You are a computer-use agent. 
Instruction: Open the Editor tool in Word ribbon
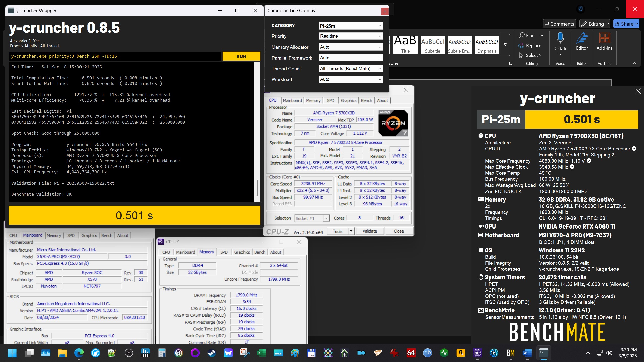[582, 41]
